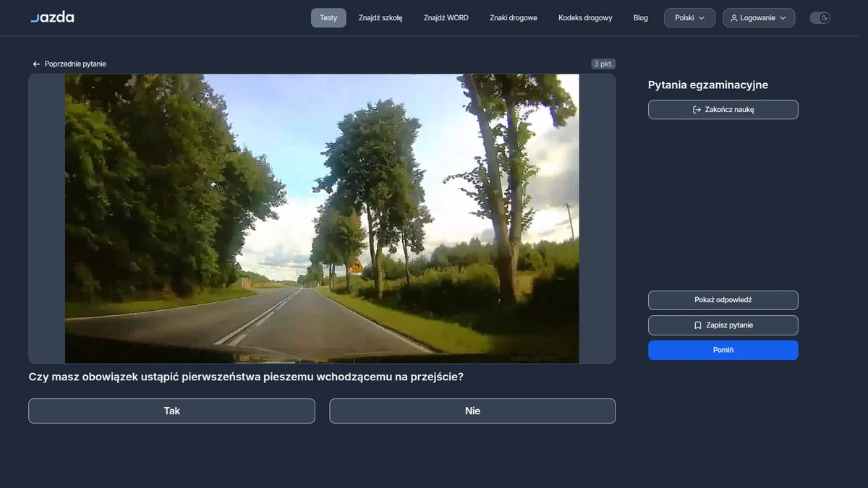Toggle the dark mode switch
Viewport: 868px width, 488px height.
[x=820, y=18]
